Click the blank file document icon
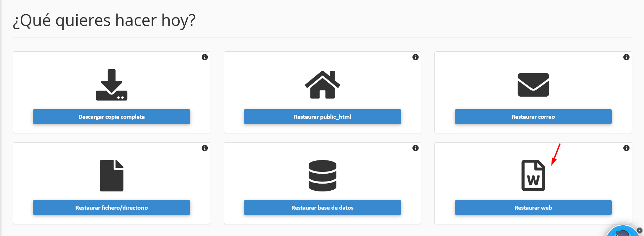This screenshot has height=236, width=644. [x=112, y=176]
